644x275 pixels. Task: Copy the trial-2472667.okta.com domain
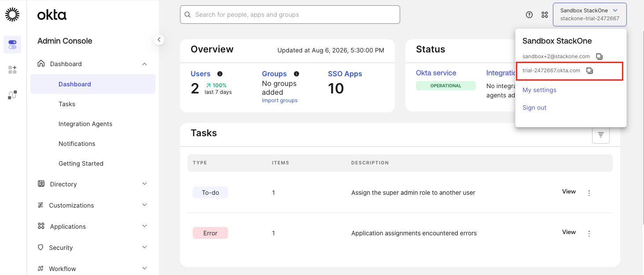tap(590, 71)
